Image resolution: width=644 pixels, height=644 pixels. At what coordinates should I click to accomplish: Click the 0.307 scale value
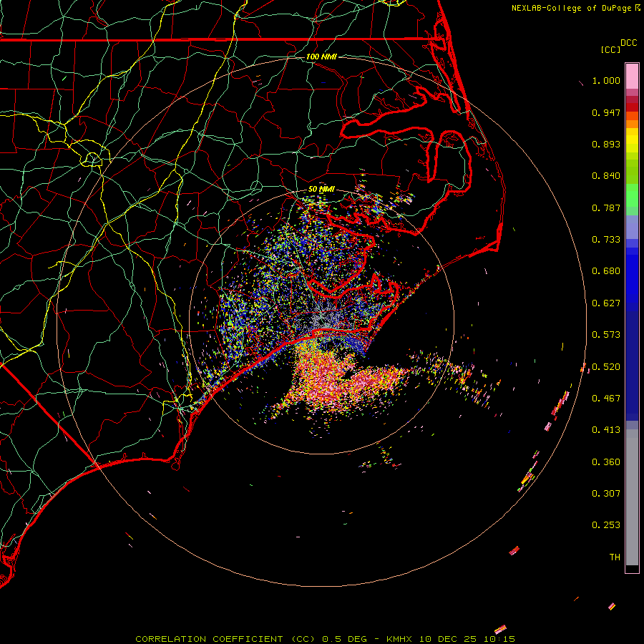[x=606, y=494]
